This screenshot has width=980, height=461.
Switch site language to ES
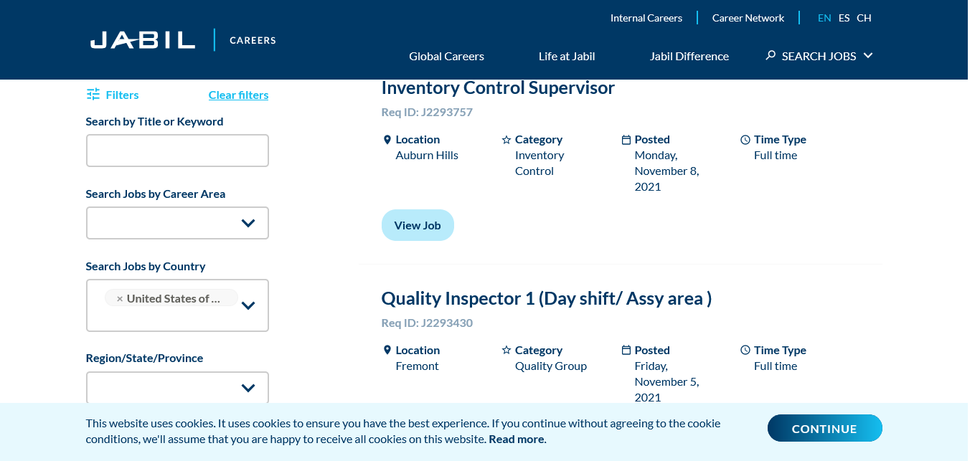[x=844, y=18]
